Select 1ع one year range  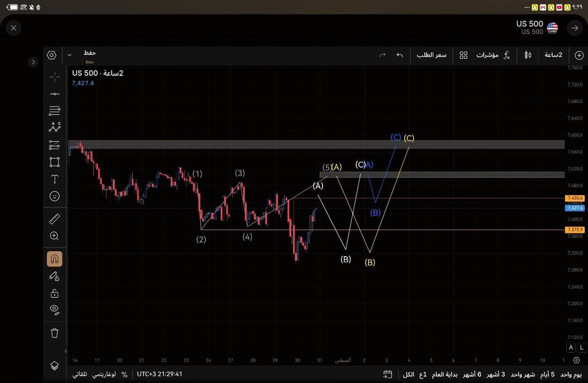[422, 374]
